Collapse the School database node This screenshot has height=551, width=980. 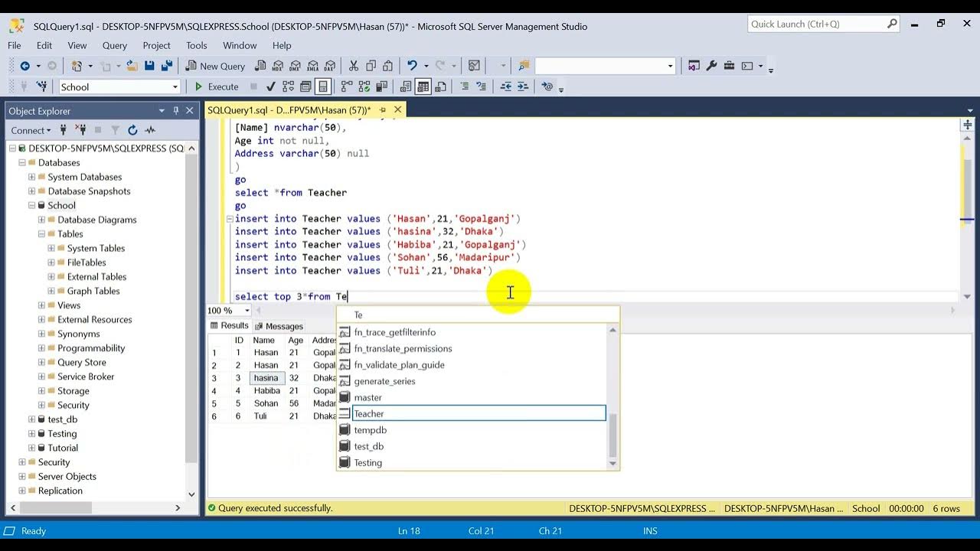(x=31, y=205)
